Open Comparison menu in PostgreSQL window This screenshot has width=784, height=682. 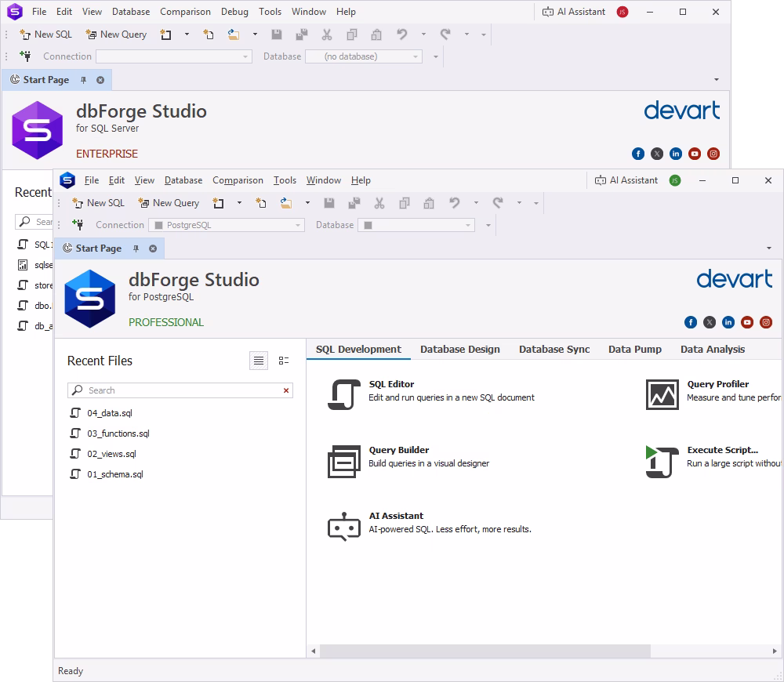click(x=238, y=180)
